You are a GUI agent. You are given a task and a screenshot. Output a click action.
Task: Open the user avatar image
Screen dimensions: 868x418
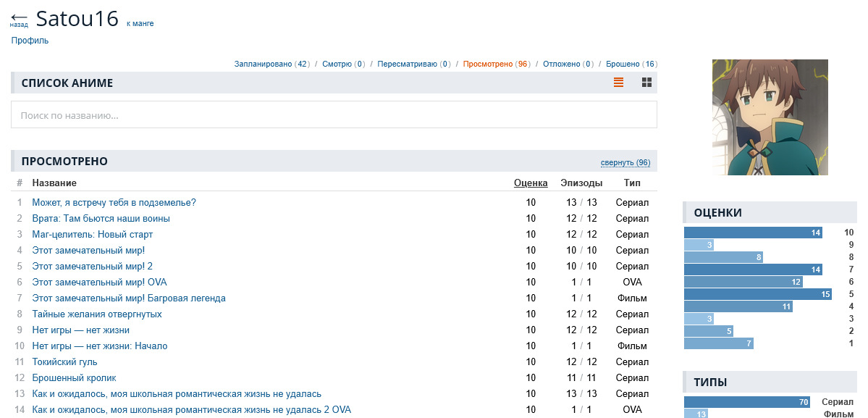pyautogui.click(x=770, y=117)
